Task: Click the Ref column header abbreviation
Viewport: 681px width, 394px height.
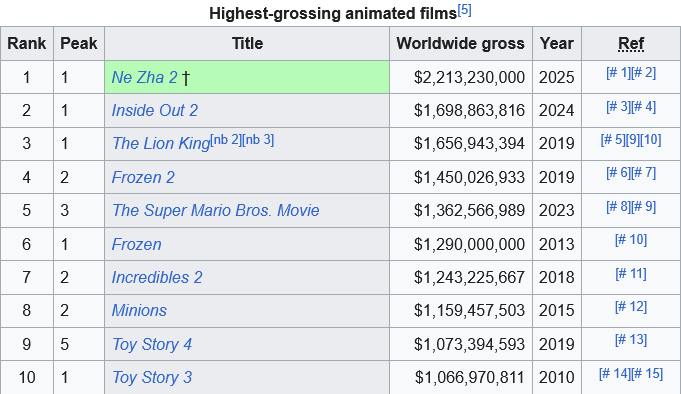Action: [631, 43]
